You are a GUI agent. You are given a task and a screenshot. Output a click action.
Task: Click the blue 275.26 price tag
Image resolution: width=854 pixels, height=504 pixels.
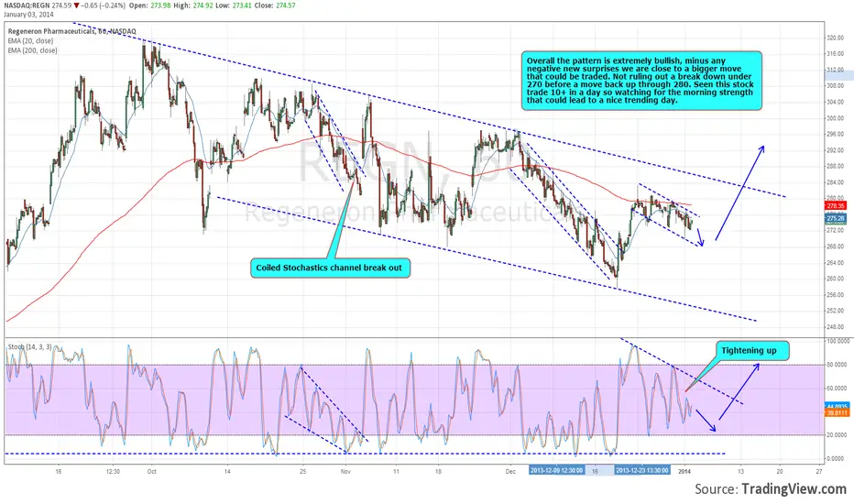tap(836, 218)
